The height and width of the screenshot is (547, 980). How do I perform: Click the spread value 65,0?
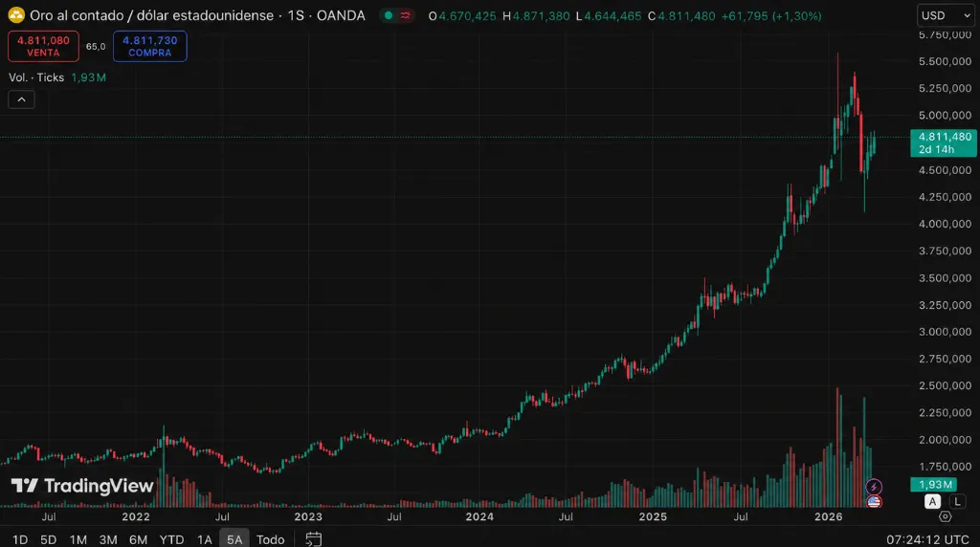pyautogui.click(x=96, y=46)
